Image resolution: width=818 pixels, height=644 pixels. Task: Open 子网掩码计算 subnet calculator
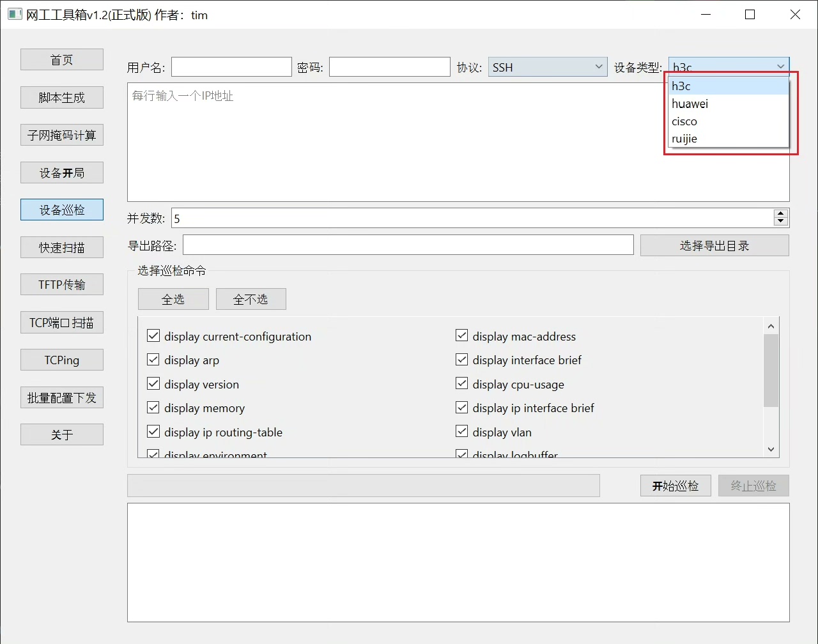point(62,135)
